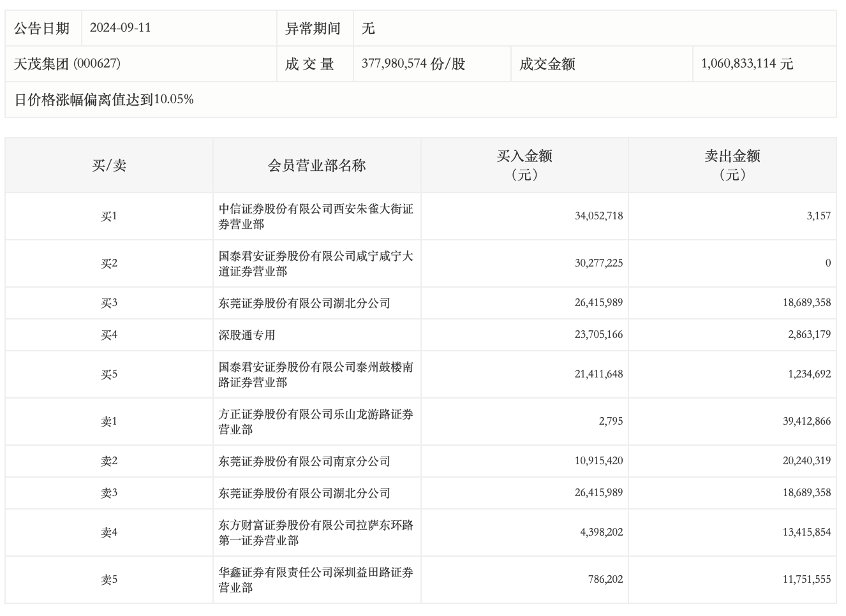Open 华鑫证券深圳益田路证券营业部 entry
The height and width of the screenshot is (616, 846).
coord(316,580)
